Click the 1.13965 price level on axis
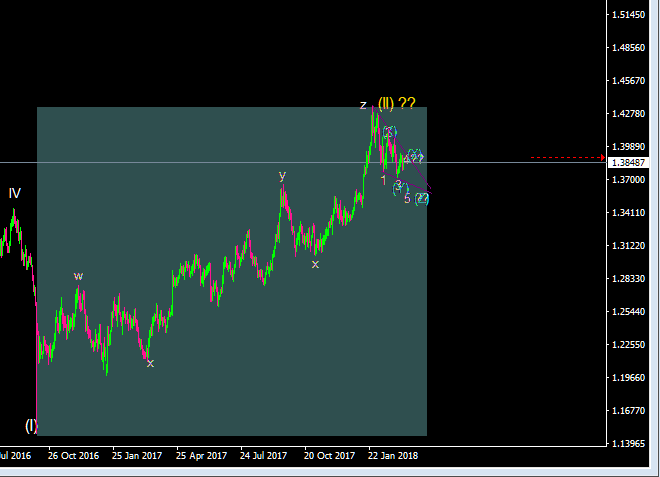The height and width of the screenshot is (477, 660). coord(630,443)
